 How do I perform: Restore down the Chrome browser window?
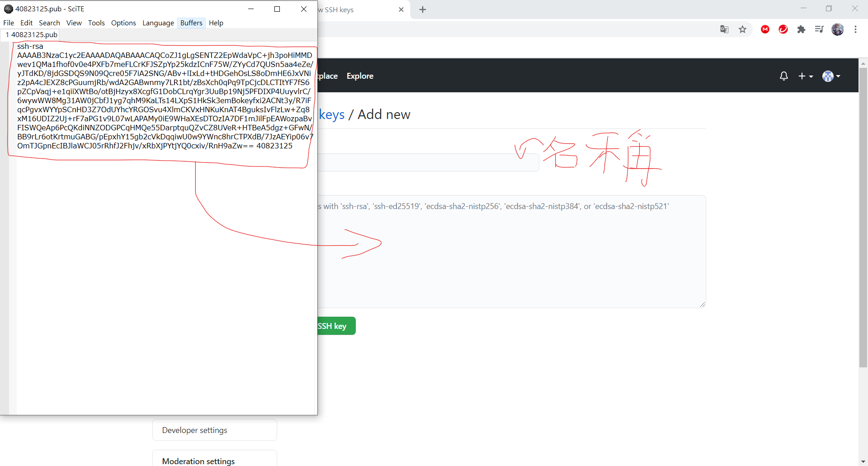829,9
